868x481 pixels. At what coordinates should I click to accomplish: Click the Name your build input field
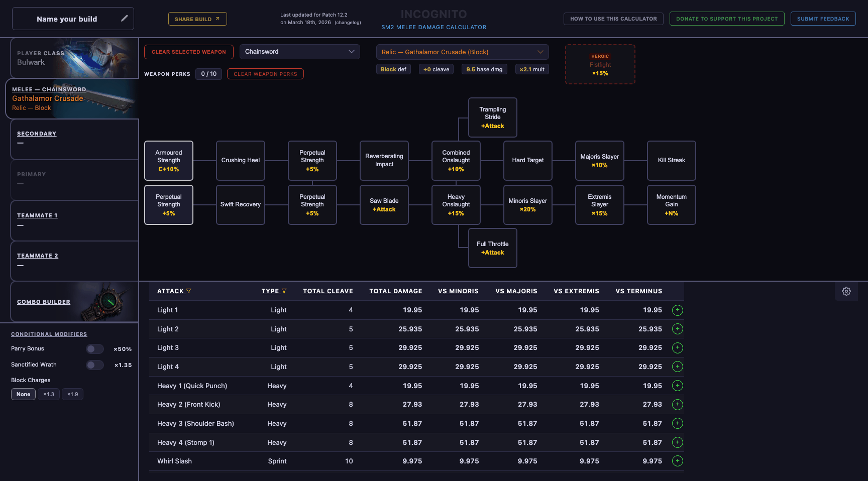68,19
